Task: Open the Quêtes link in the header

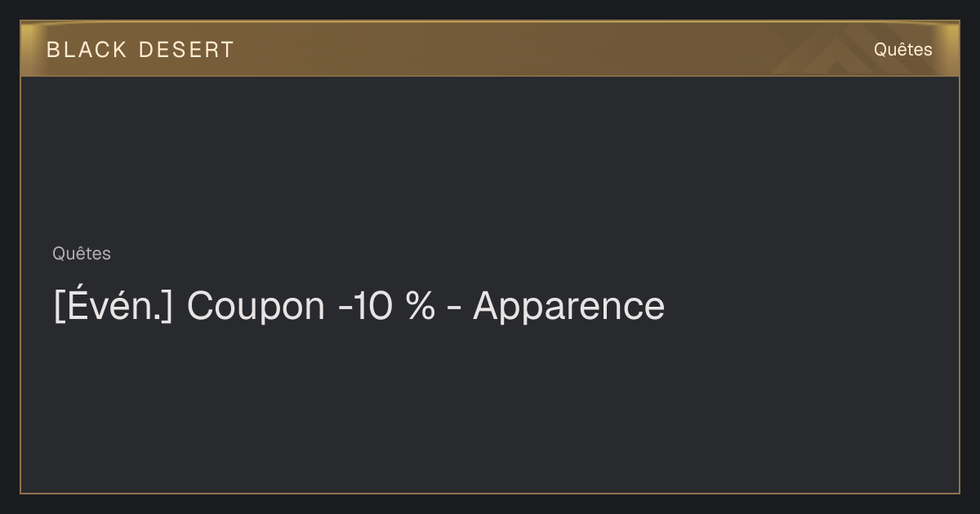Action: point(902,50)
